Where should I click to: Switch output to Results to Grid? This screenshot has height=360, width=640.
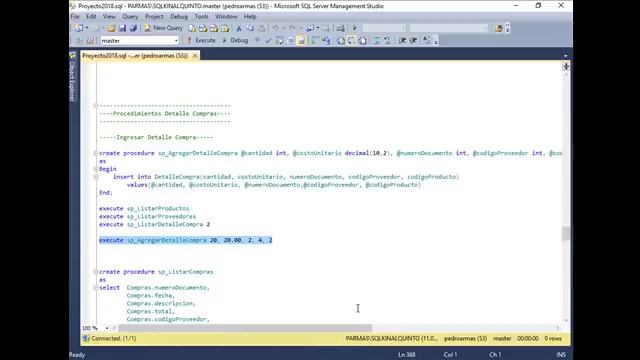point(351,40)
